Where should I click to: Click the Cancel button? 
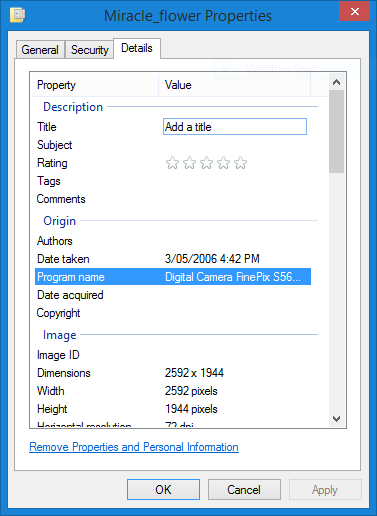coord(244,490)
